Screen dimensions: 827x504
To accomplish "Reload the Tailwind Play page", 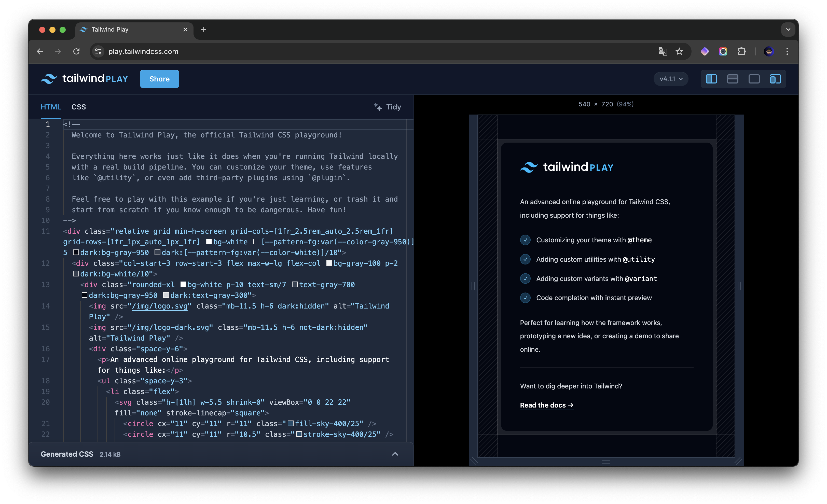I will pyautogui.click(x=77, y=51).
